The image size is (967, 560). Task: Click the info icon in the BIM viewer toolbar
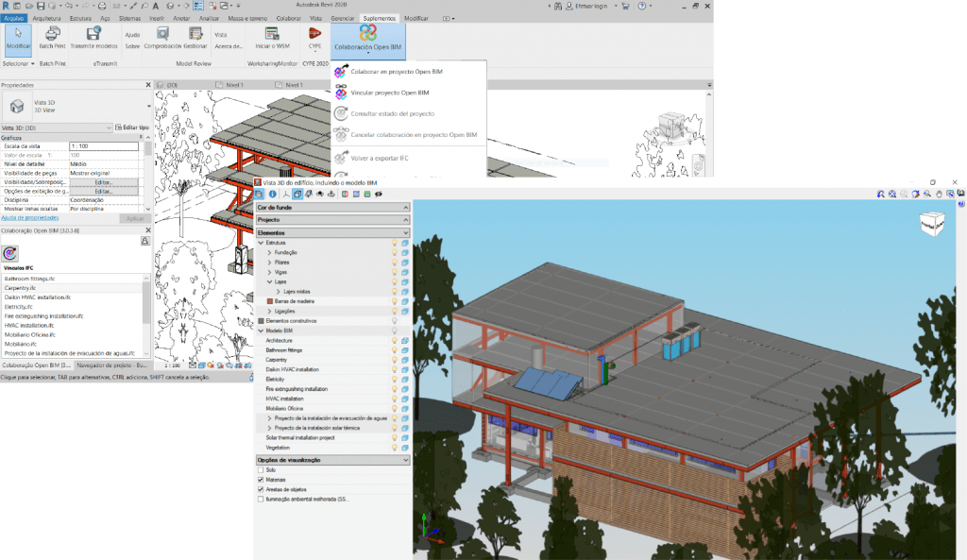(x=272, y=194)
